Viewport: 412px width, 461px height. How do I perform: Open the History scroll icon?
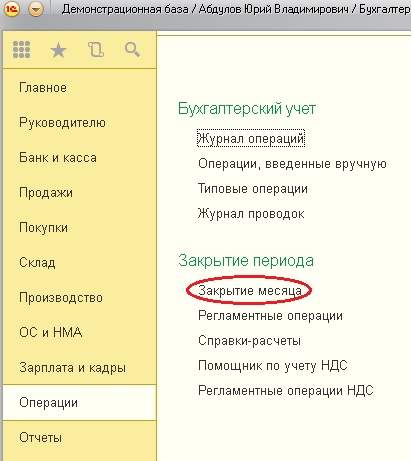[x=96, y=50]
